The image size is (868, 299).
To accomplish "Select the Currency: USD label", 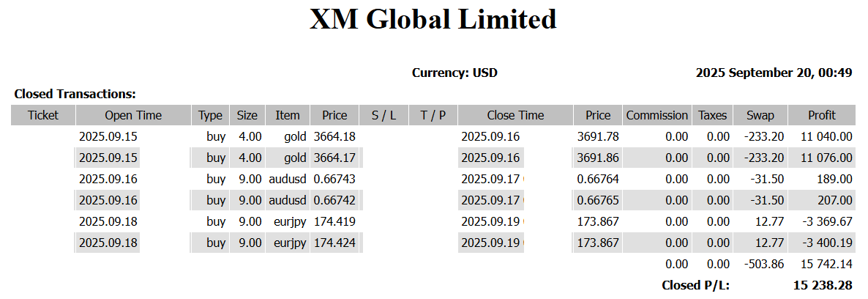I will (x=454, y=73).
